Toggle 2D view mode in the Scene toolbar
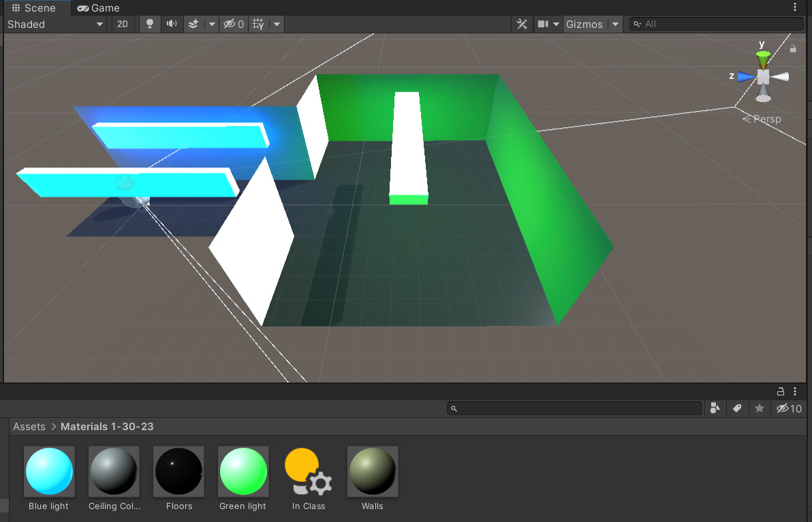812x522 pixels. (123, 24)
